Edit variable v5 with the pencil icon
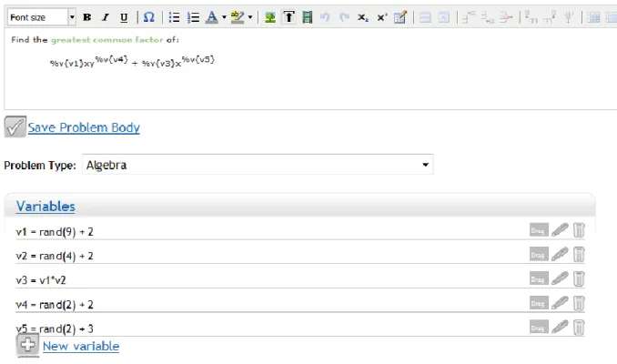The image size is (617, 364). (x=560, y=327)
